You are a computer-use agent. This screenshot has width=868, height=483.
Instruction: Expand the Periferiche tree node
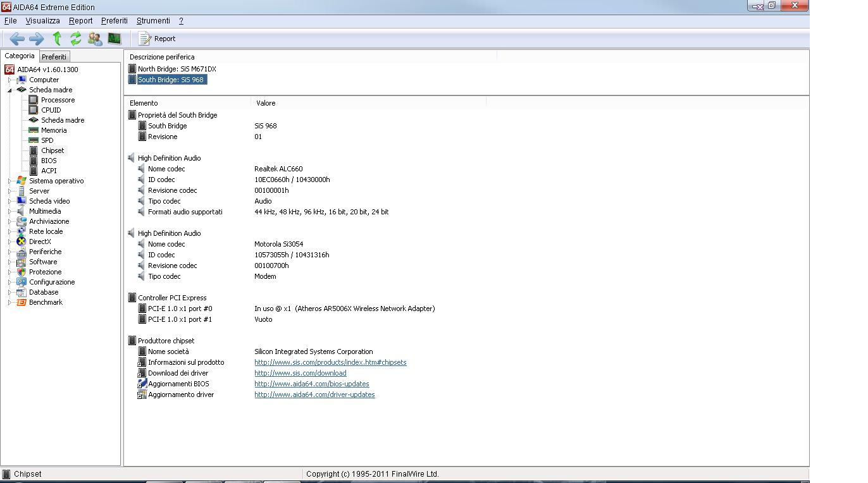(10, 252)
